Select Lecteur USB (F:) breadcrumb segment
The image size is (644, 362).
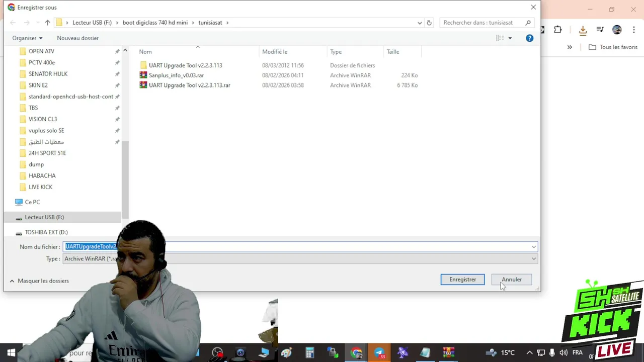92,23
